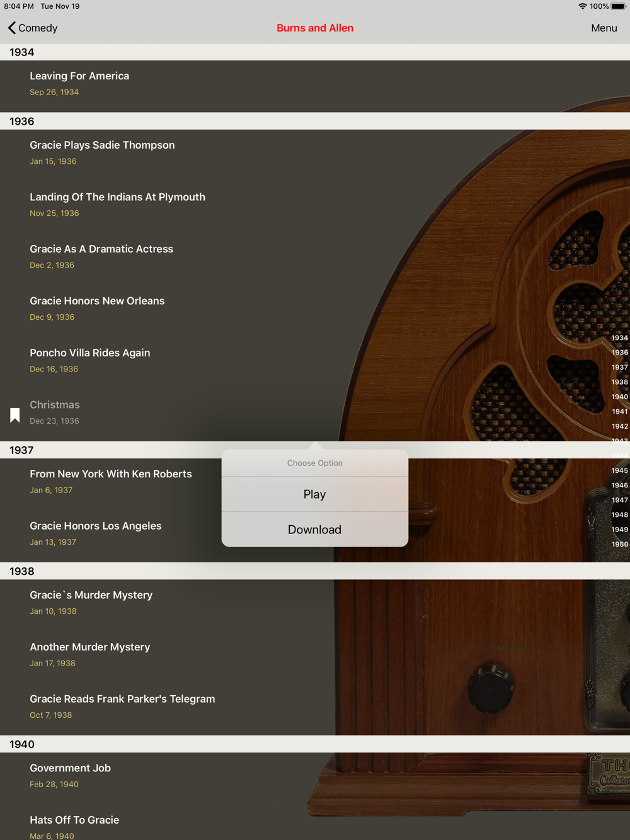Choose Download in the popup
630x840 pixels.
(314, 530)
